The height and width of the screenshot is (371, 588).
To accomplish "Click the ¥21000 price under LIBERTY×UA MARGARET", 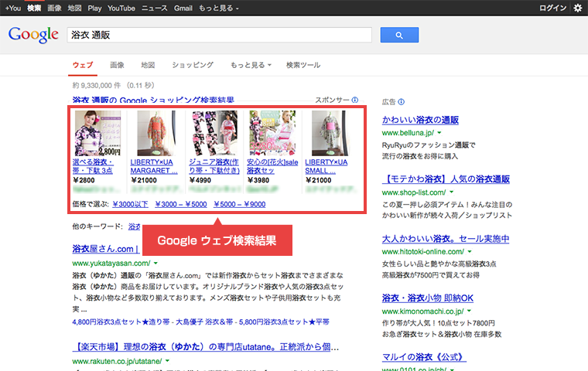I will coord(144,180).
